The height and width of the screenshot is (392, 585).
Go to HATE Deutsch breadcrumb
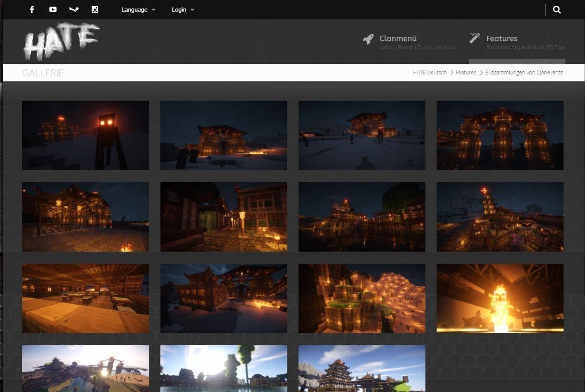tap(429, 73)
